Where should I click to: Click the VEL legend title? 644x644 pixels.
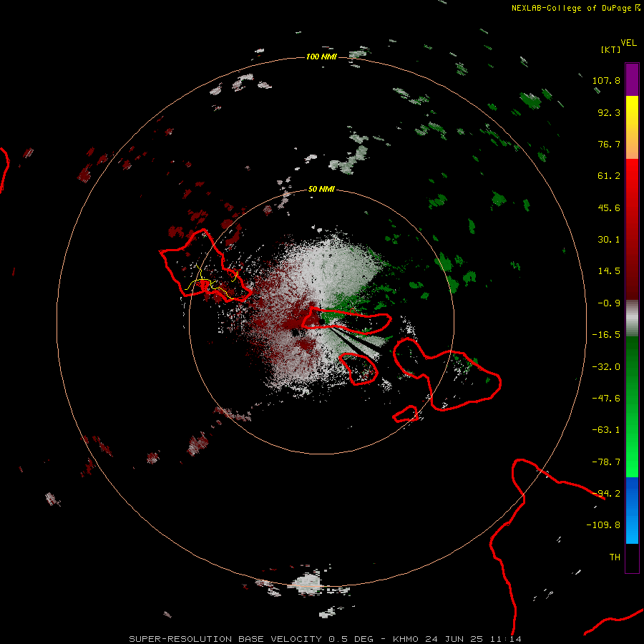628,42
